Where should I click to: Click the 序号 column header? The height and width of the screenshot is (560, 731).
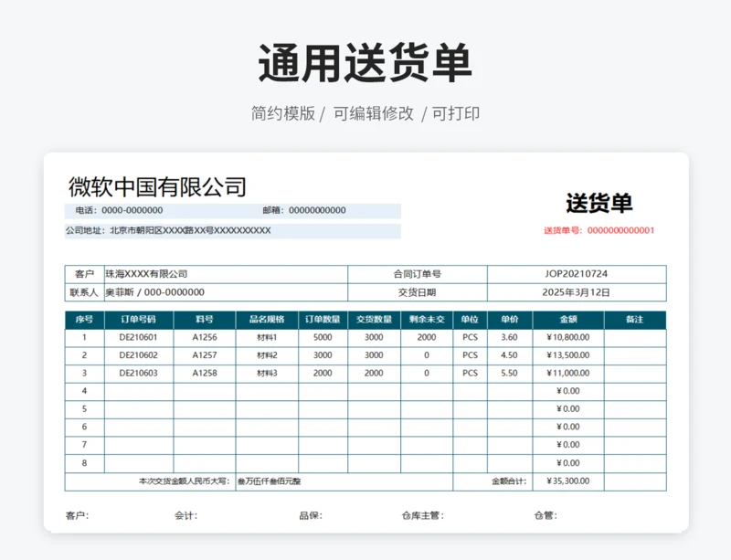click(84, 320)
